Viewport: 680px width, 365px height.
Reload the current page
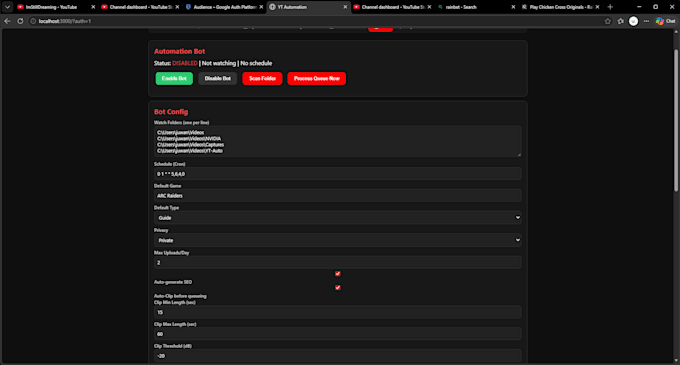coord(20,21)
